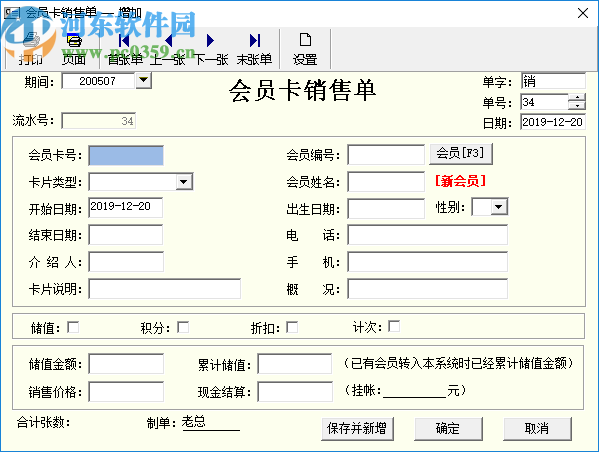Expand the 期间 period dropdown
The height and width of the screenshot is (452, 599).
pos(144,80)
